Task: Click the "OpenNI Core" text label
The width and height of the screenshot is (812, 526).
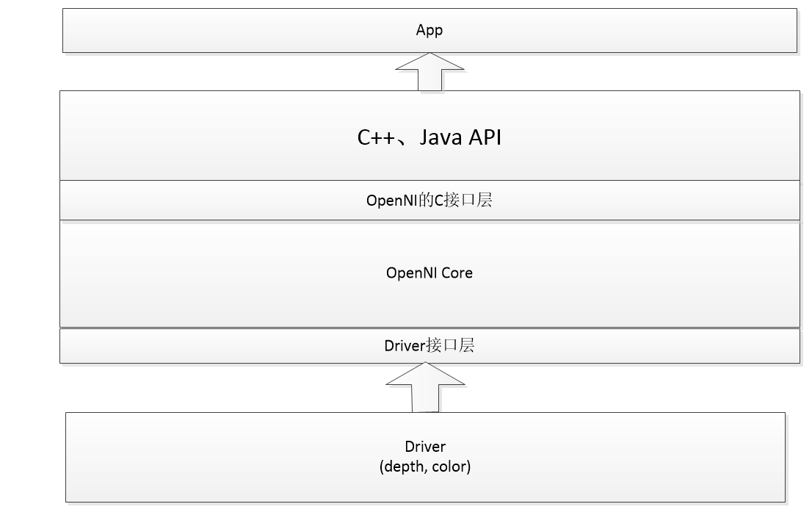Action: [x=429, y=273]
